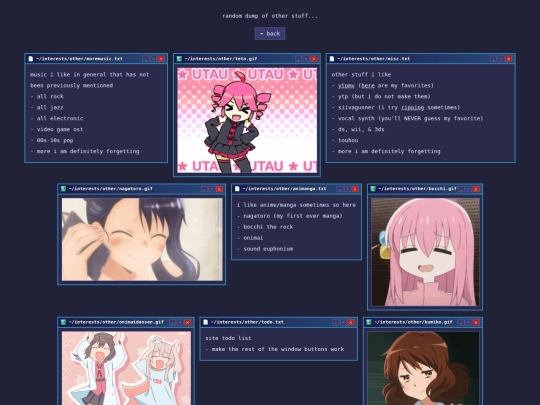Close the animanga.txt window

point(355,189)
